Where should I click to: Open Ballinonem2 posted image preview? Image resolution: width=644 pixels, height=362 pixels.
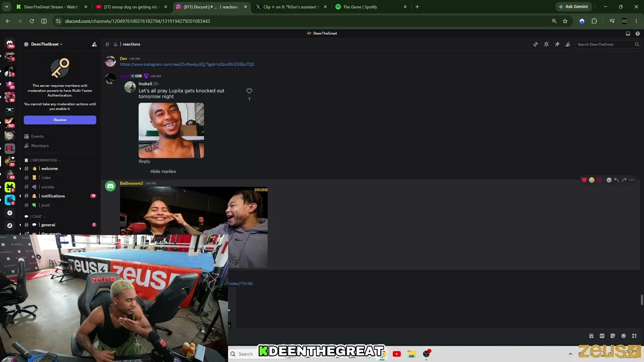pos(194,228)
